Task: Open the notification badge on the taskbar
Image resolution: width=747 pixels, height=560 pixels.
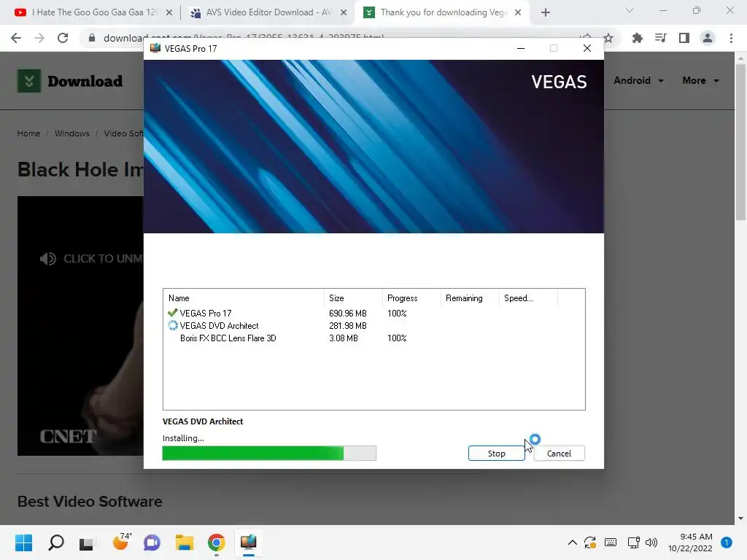Action: (x=727, y=542)
